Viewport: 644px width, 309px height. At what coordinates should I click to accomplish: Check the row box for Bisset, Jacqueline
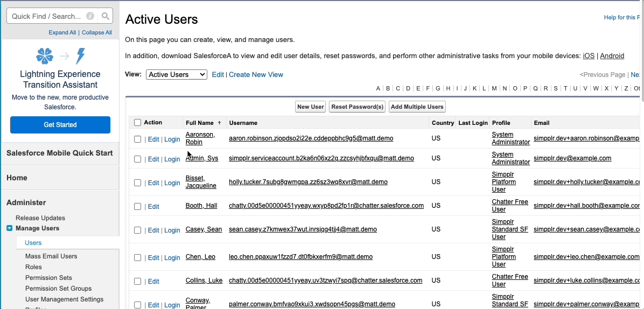(x=138, y=182)
